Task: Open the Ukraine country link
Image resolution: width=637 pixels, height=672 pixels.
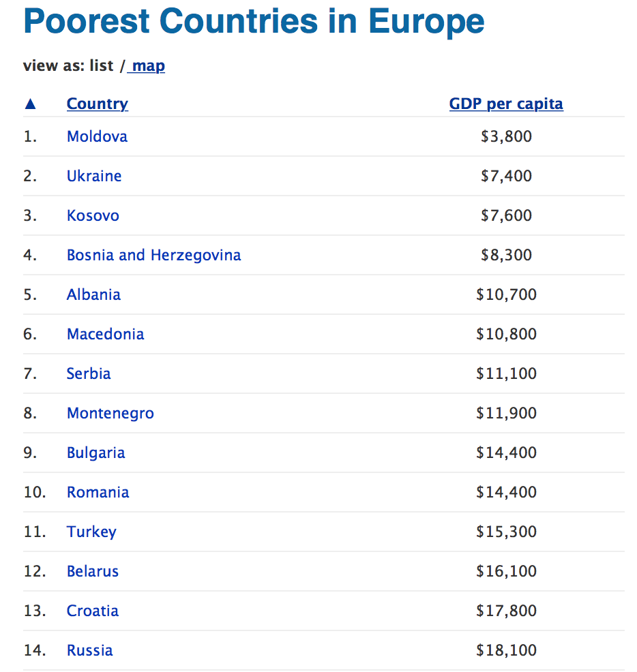Action: 94,176
